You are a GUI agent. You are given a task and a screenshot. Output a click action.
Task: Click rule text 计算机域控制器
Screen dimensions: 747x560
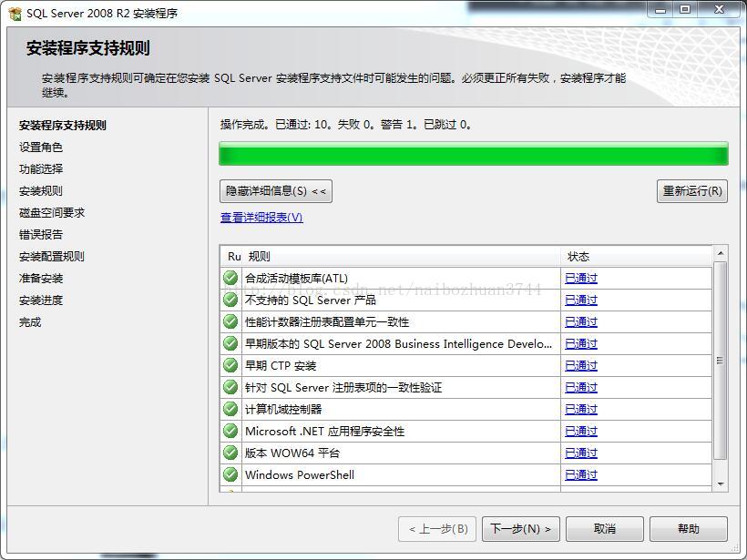283,410
